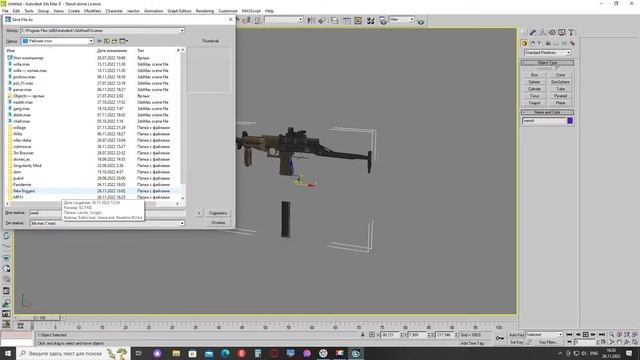The width and height of the screenshot is (640, 360).
Task: Click the Windows taskbar search box
Action: 73,353
